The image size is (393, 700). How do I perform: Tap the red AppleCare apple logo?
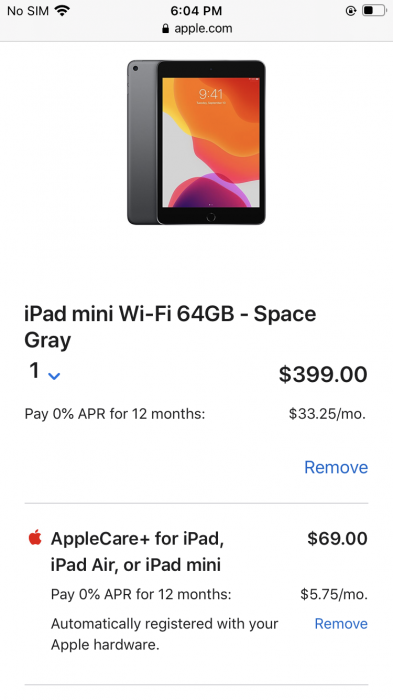35,538
